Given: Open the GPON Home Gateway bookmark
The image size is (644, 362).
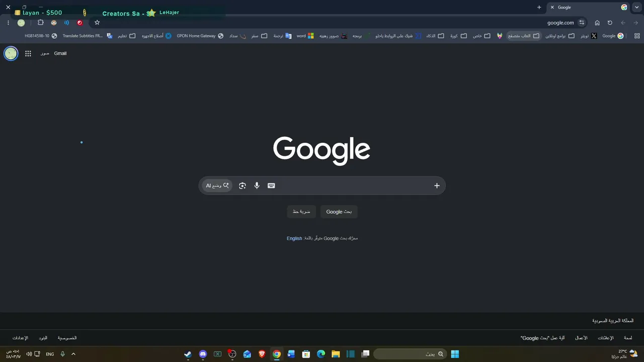Looking at the screenshot, I should pos(200,36).
